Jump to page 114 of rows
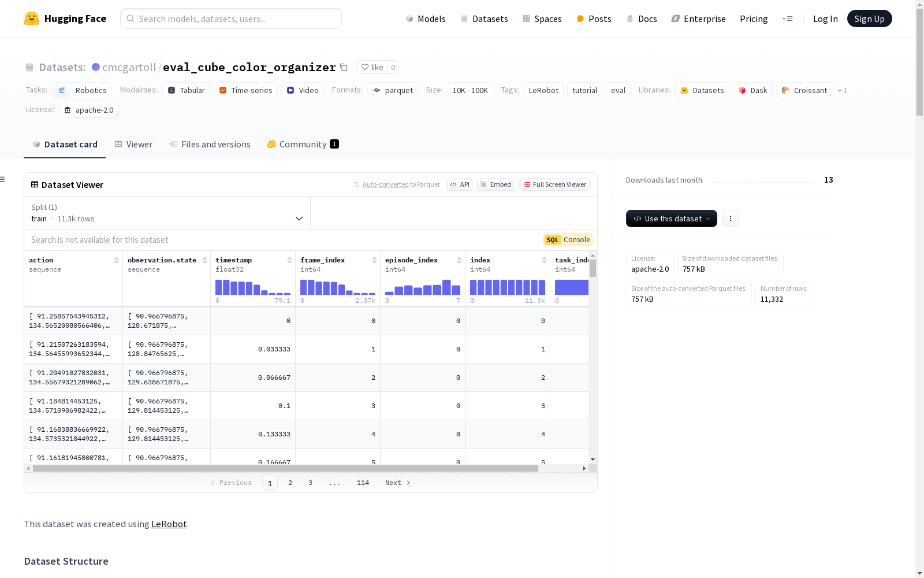924x578 pixels. pyautogui.click(x=363, y=483)
